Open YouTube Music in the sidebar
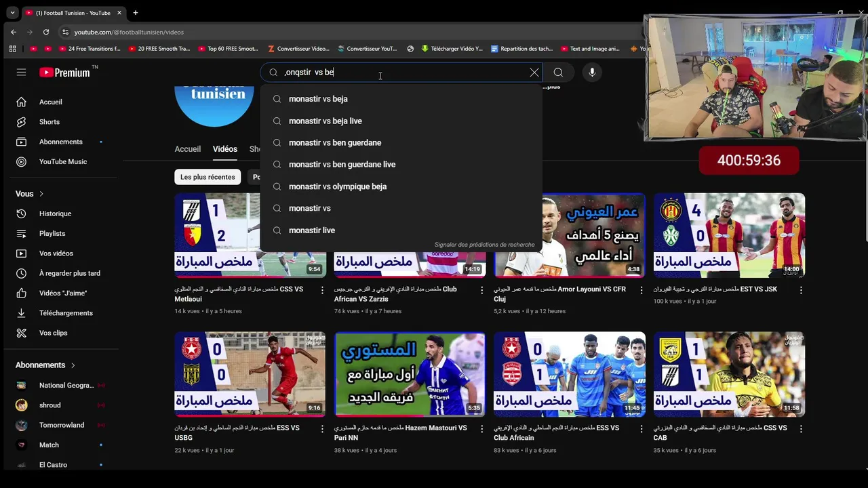This screenshot has height=488, width=868. 61,161
